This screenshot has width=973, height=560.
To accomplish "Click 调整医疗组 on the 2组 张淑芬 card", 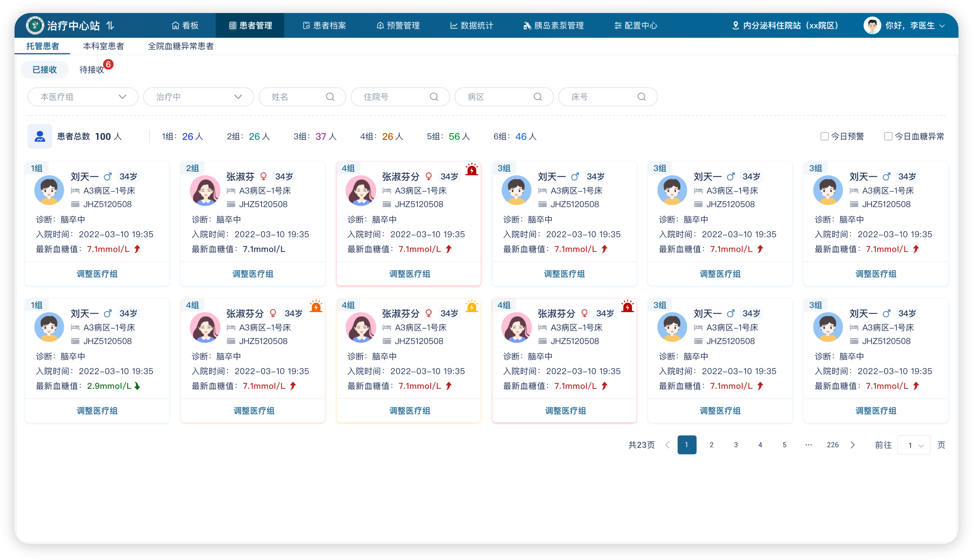I will (x=253, y=274).
